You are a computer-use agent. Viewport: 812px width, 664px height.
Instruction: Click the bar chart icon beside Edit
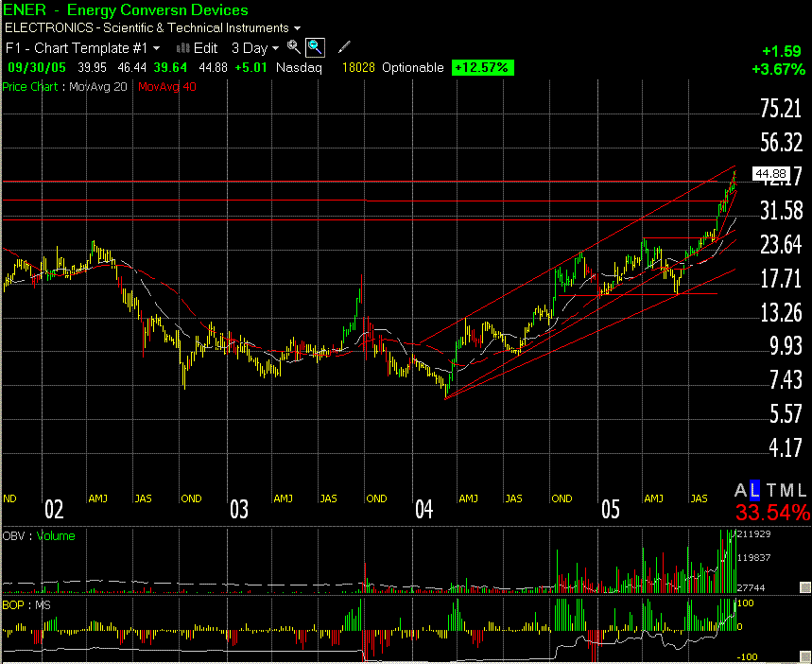(181, 47)
